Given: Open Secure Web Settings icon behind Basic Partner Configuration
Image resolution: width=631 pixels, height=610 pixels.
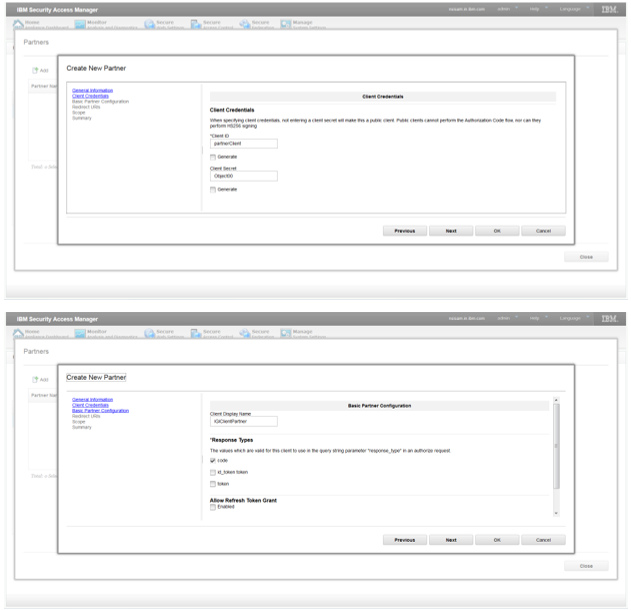Looking at the screenshot, I should 150,334.
